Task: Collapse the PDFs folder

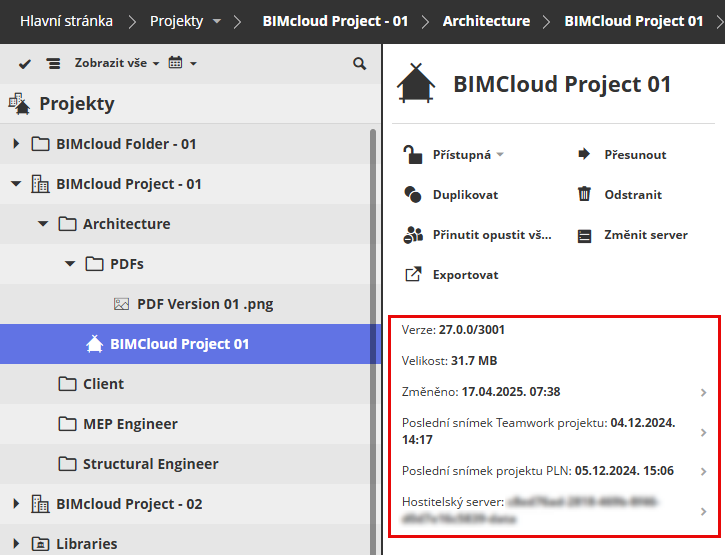Action: [x=70, y=264]
